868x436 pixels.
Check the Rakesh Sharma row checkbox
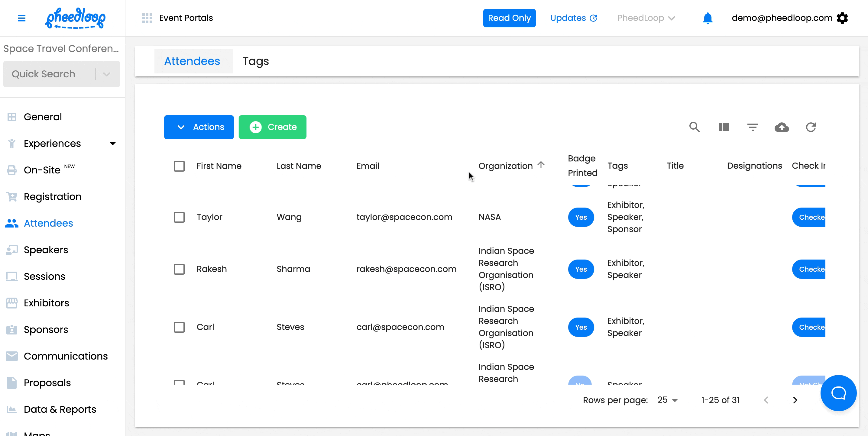[179, 269]
